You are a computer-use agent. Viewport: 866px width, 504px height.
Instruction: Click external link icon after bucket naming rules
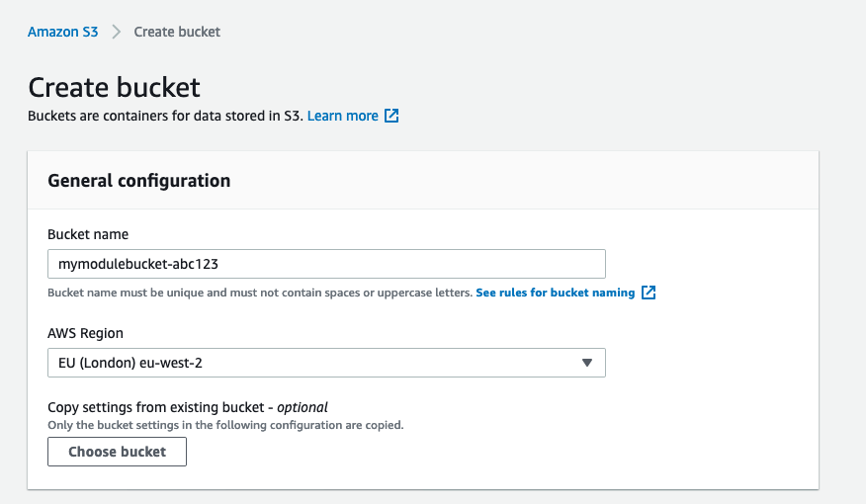pyautogui.click(x=649, y=293)
